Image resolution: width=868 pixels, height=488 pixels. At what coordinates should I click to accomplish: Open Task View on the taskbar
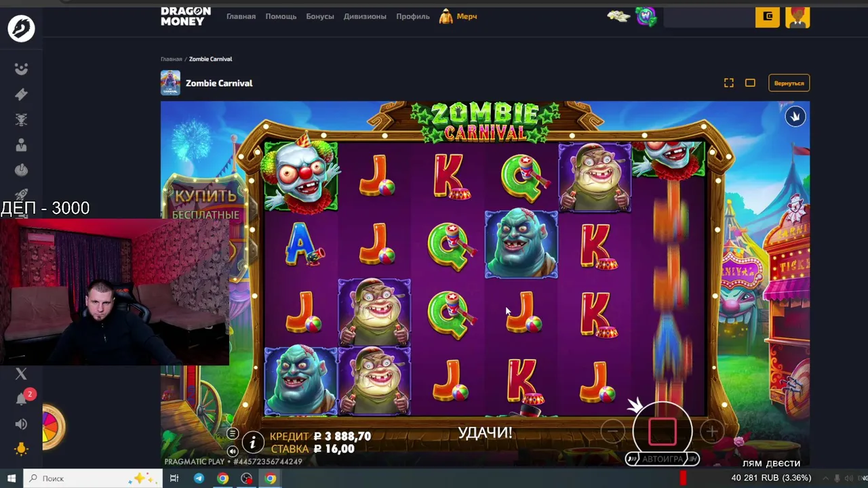click(x=174, y=479)
